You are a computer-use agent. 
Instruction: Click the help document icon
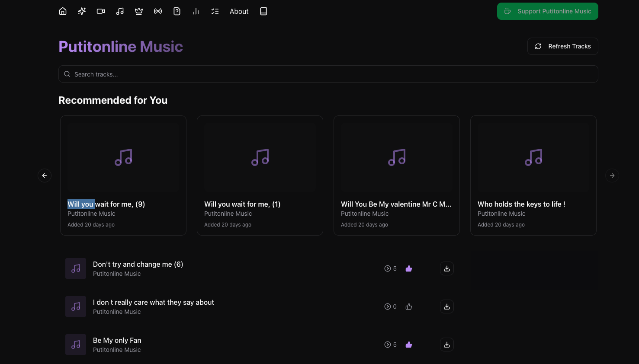point(177,11)
